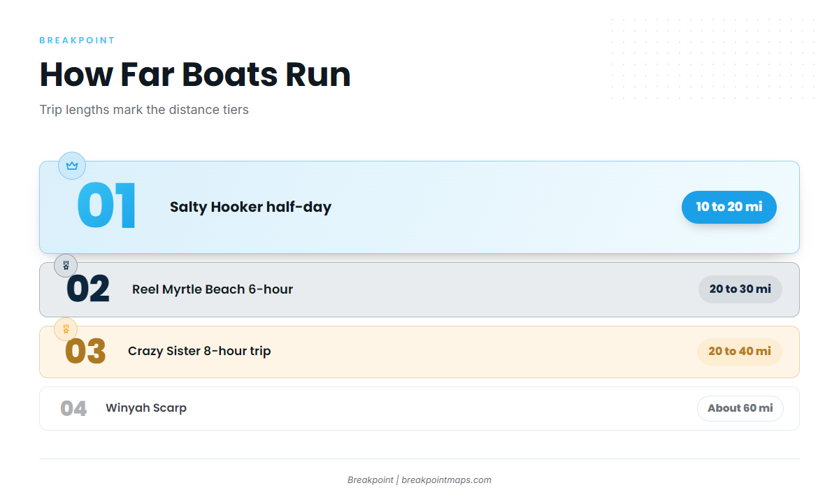Click the subtitle about trip lengths
The width and height of the screenshot is (839, 504).
[x=144, y=110]
